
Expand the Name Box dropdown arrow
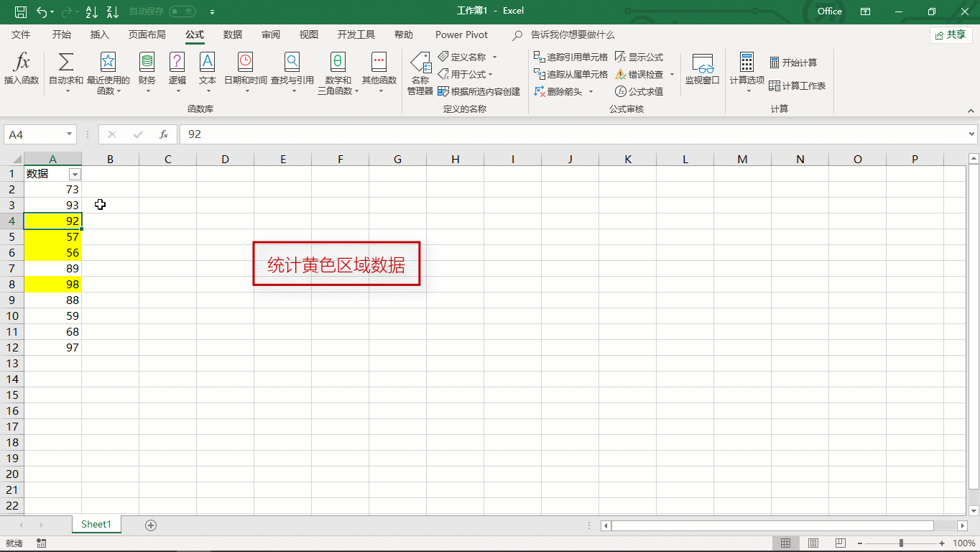tap(70, 134)
